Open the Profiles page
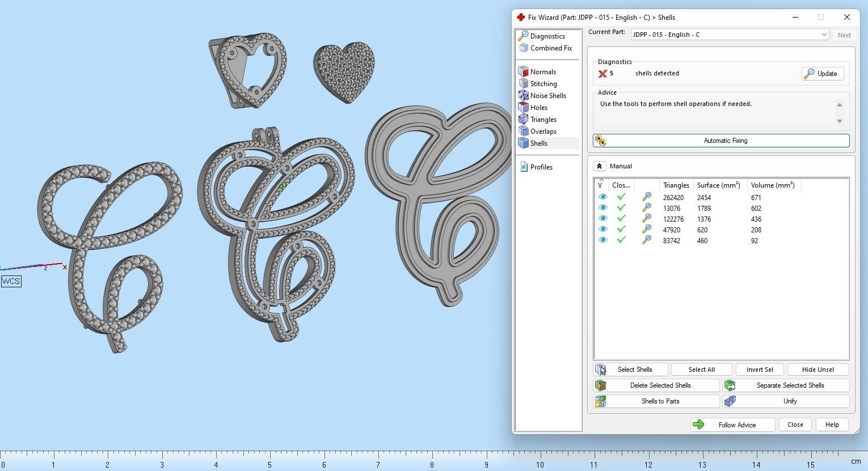 click(x=541, y=167)
